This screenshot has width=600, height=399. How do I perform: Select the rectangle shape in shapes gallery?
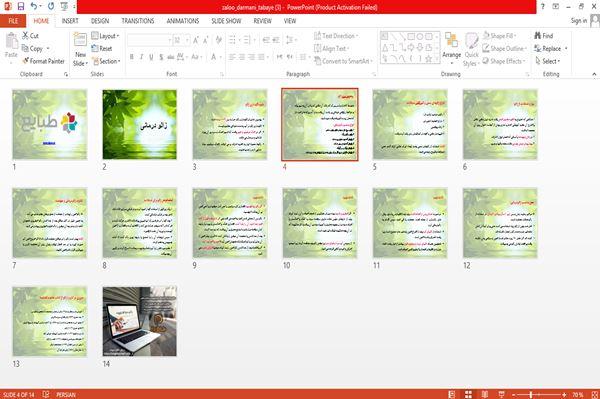(411, 37)
